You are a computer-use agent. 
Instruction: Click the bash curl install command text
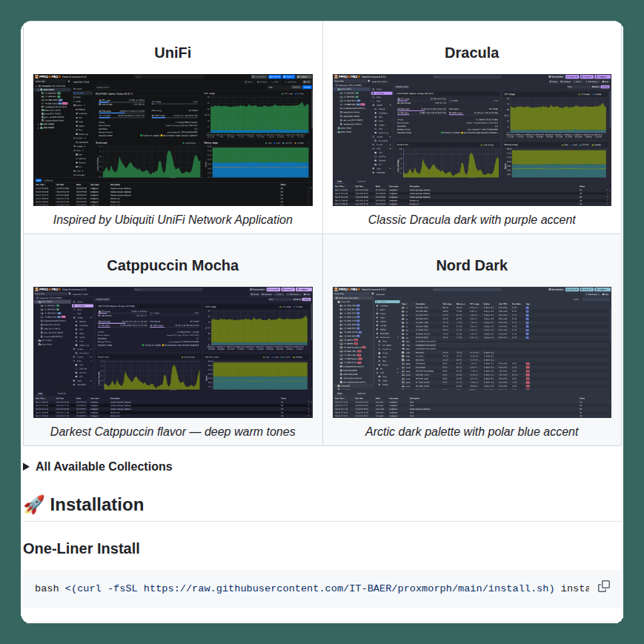point(312,588)
